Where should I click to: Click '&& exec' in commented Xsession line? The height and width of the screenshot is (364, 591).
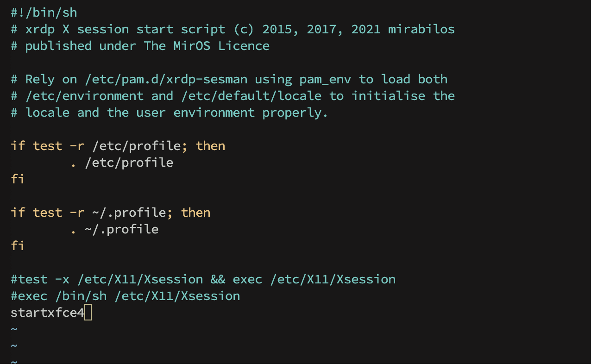click(x=236, y=279)
